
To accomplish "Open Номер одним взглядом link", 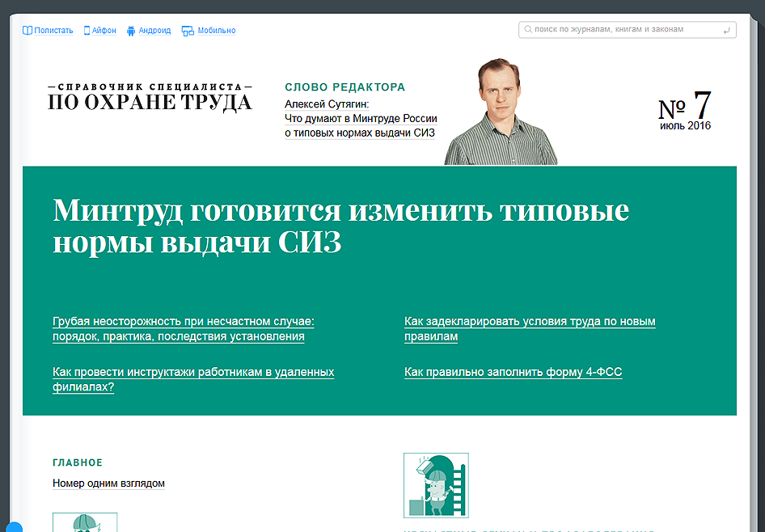I will [x=108, y=483].
